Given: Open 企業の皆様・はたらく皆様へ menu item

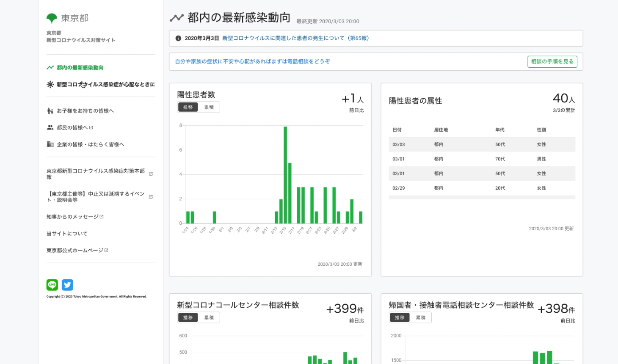Looking at the screenshot, I should coord(91,144).
